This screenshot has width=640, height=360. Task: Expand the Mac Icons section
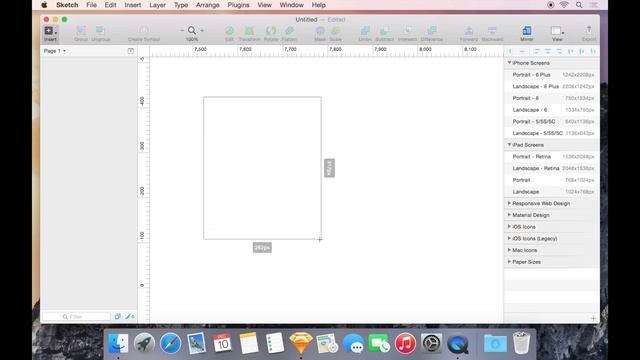point(509,250)
